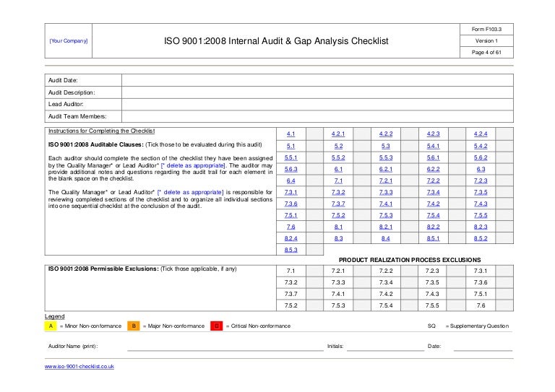Tick the box beside exclusion 7.3.1
The image size is (555, 392).
[x=506, y=271]
